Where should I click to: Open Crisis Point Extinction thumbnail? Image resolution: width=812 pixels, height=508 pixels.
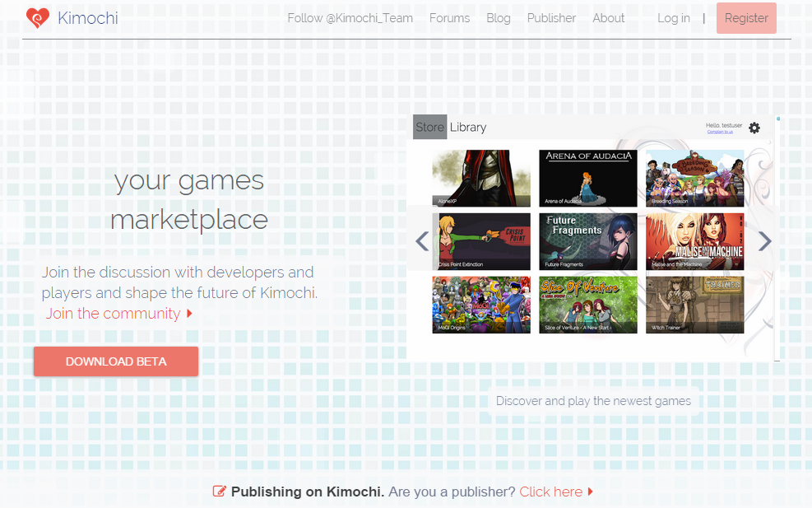[x=481, y=241]
